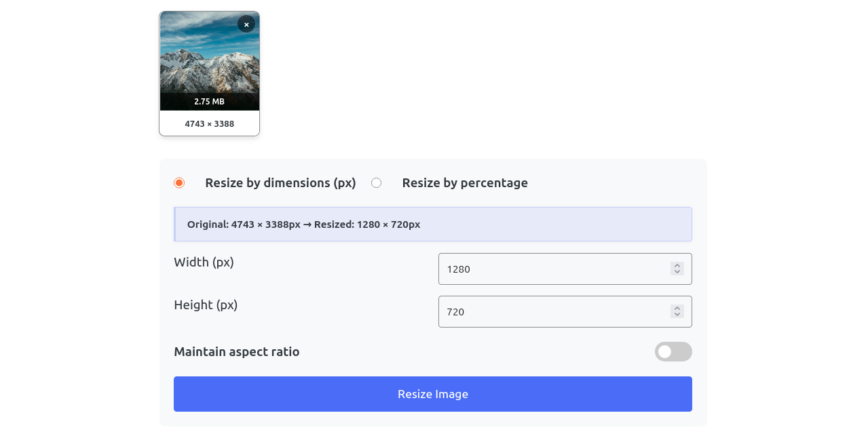
Task: Enable the Maintain aspect ratio toggle
Action: (x=673, y=351)
